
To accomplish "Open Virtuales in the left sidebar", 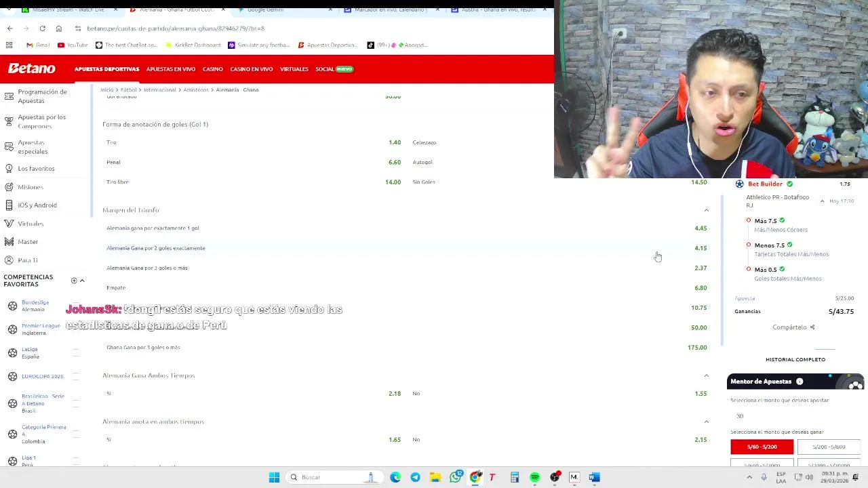I will click(31, 224).
